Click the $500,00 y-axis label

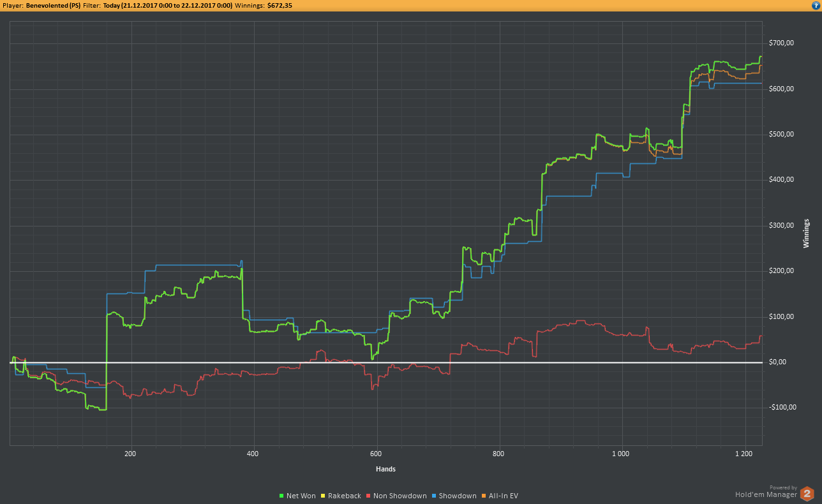[x=781, y=134]
